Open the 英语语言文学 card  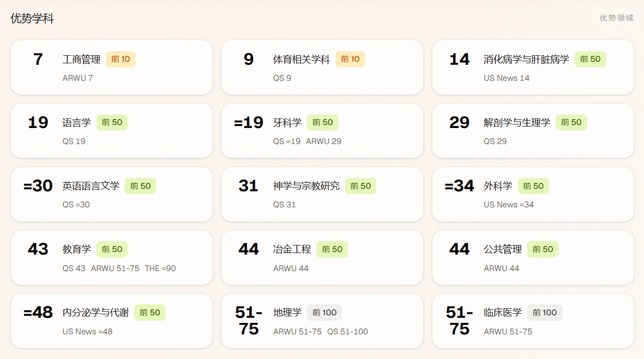[x=112, y=194]
